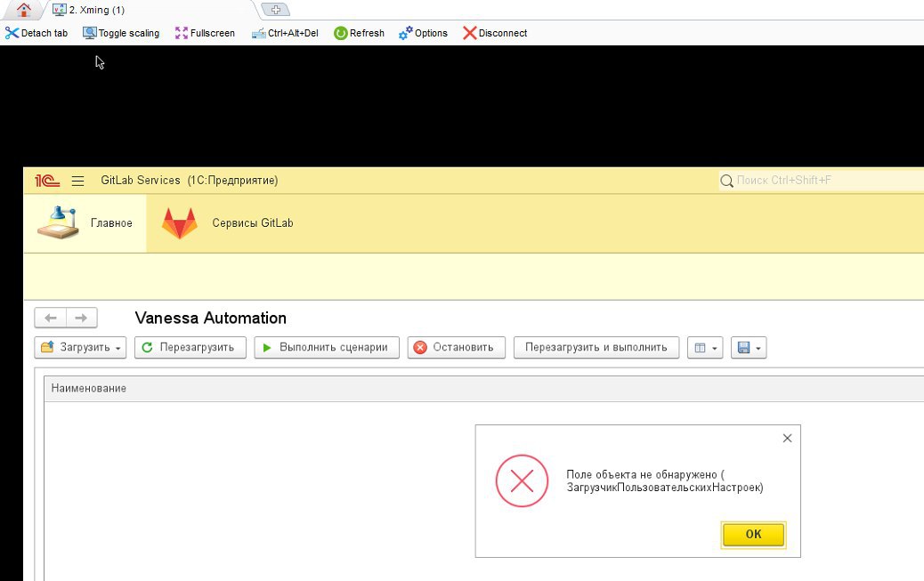The width and height of the screenshot is (924, 581).
Task: Click the home icon tab
Action: (23, 10)
